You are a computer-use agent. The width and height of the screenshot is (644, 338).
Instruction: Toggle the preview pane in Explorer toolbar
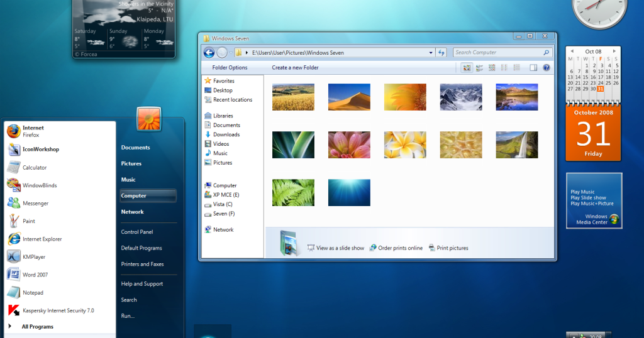(533, 68)
